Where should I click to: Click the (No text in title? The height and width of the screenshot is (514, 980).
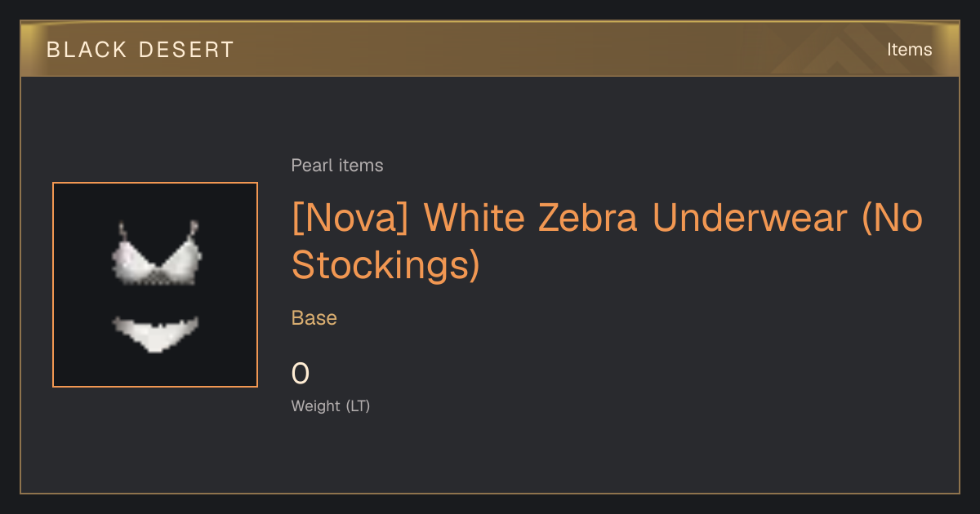point(892,219)
